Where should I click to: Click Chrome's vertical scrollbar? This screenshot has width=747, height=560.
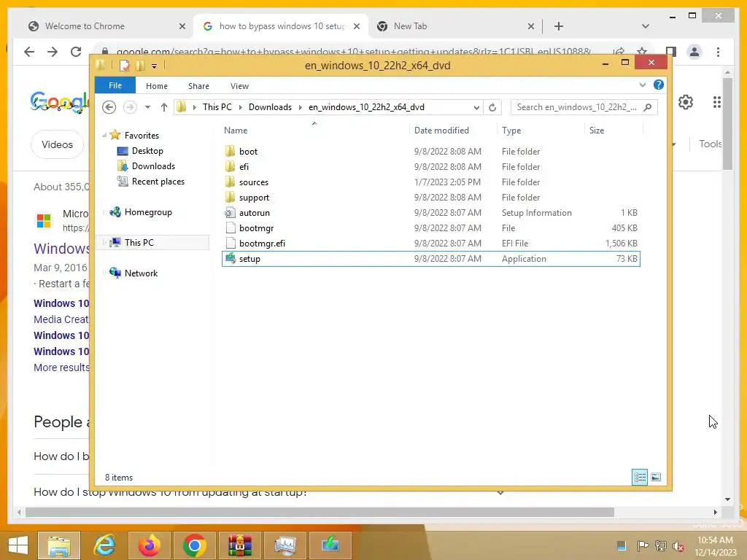click(727, 124)
